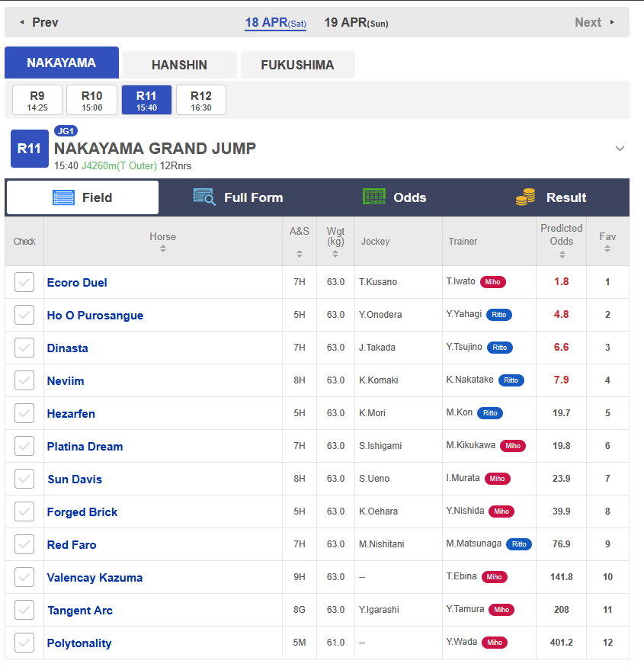Screen dimensions: 644x667
Task: Open the Tangent Arc horse link
Action: [80, 611]
